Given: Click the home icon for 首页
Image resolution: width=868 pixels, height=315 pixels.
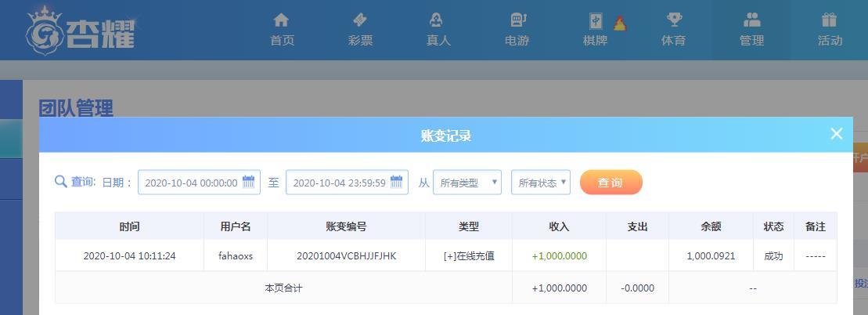Looking at the screenshot, I should click(281, 20).
